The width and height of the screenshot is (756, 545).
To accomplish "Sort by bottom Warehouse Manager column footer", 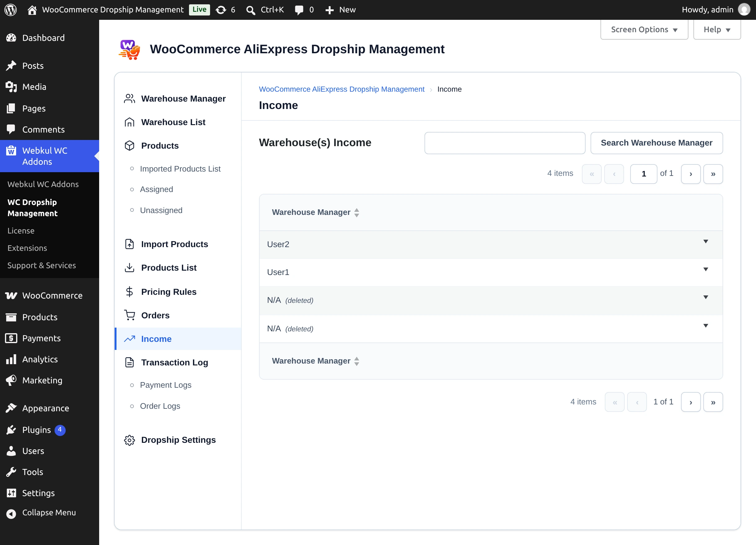I will click(x=315, y=361).
